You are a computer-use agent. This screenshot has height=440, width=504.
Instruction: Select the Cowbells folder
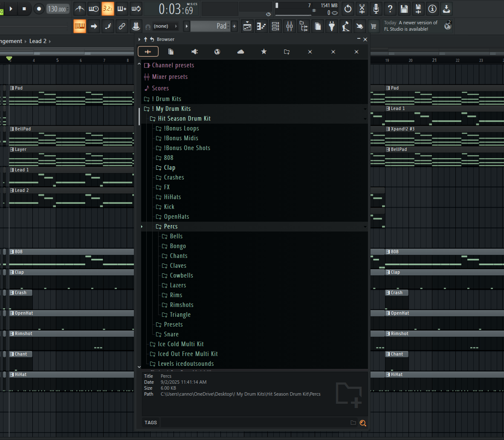[x=181, y=275]
